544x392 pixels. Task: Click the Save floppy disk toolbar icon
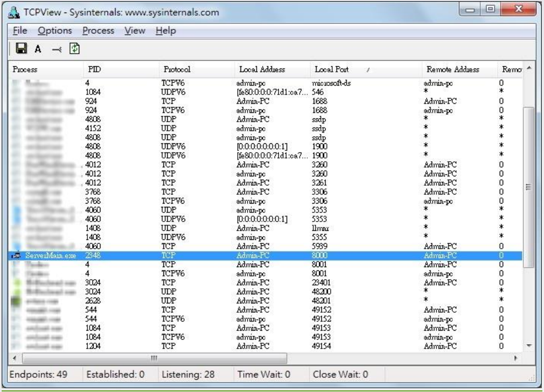pos(21,48)
